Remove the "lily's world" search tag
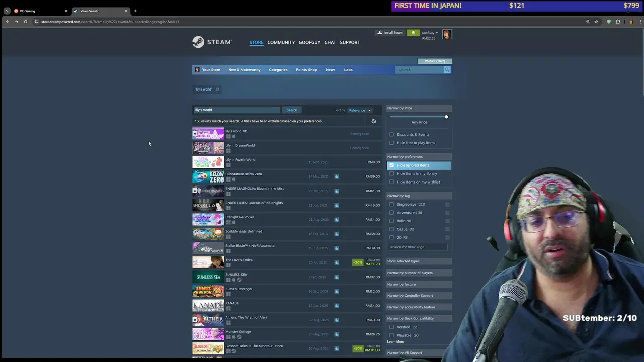 pyautogui.click(x=217, y=89)
